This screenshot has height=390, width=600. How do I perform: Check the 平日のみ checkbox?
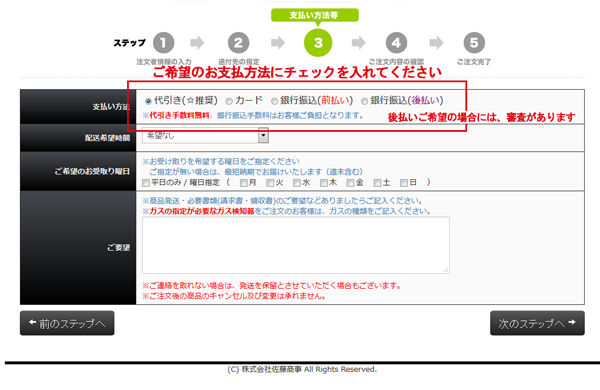tap(146, 183)
